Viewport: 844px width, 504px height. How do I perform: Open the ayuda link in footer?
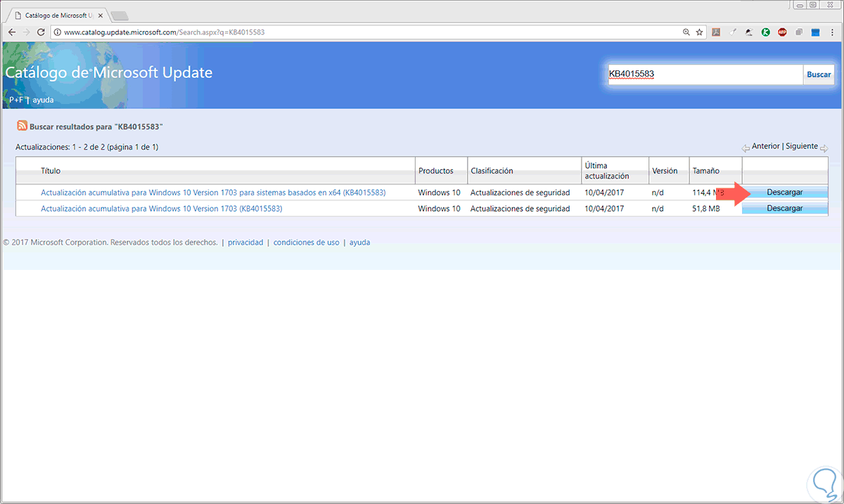click(x=359, y=242)
